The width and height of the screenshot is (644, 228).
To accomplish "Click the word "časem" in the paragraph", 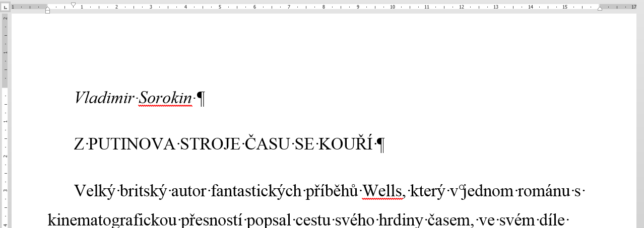I will click(x=449, y=220).
